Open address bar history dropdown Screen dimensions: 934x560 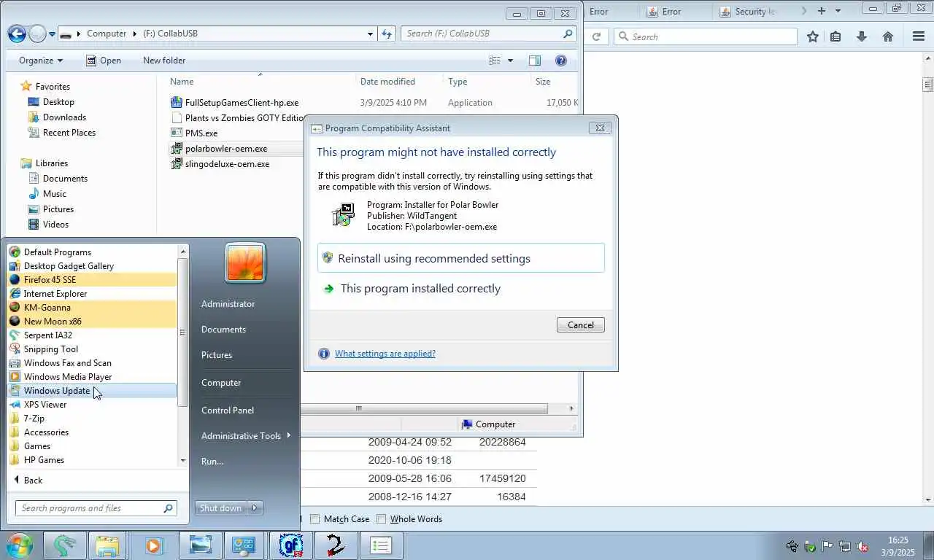point(371,34)
